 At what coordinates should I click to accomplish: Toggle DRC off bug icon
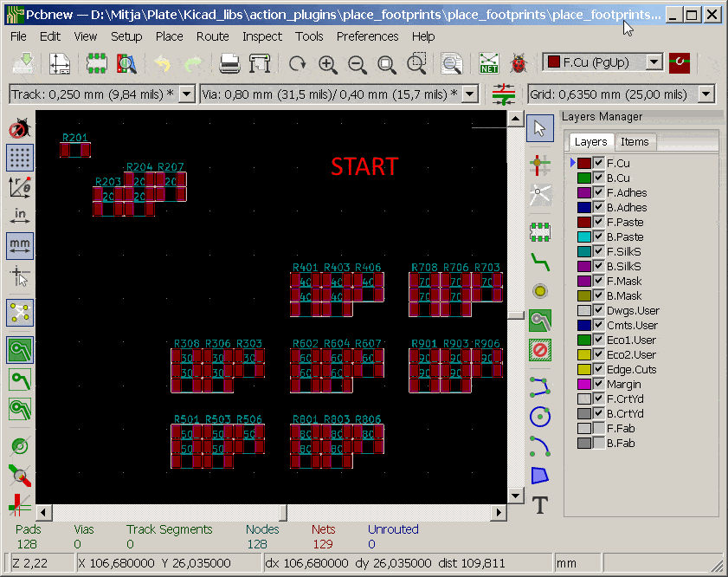point(20,128)
